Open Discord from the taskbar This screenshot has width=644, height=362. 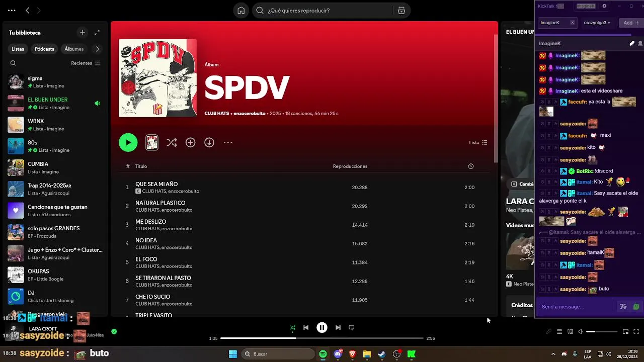coord(338,354)
